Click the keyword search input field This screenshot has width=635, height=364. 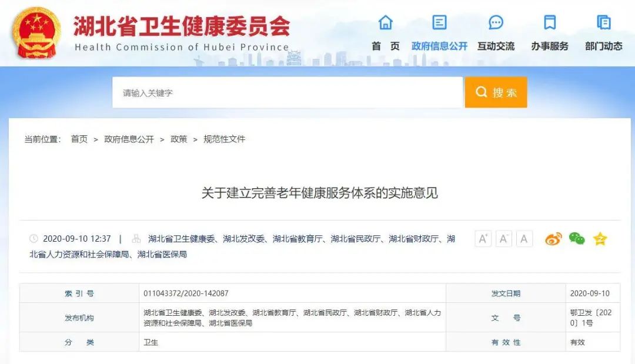pyautogui.click(x=288, y=92)
